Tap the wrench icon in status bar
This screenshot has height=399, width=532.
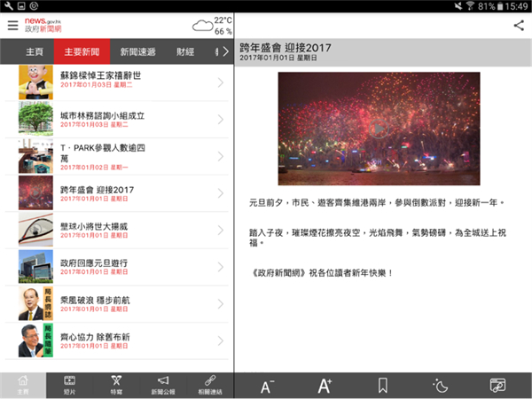9,6
